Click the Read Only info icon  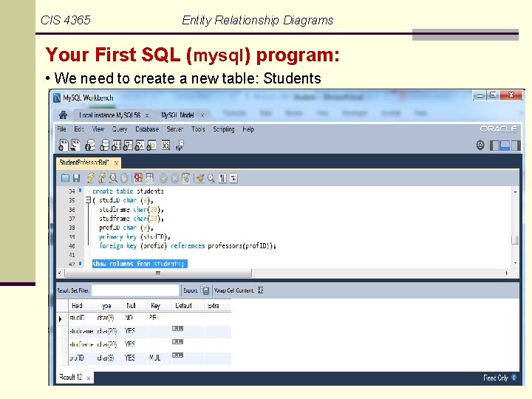(514, 378)
